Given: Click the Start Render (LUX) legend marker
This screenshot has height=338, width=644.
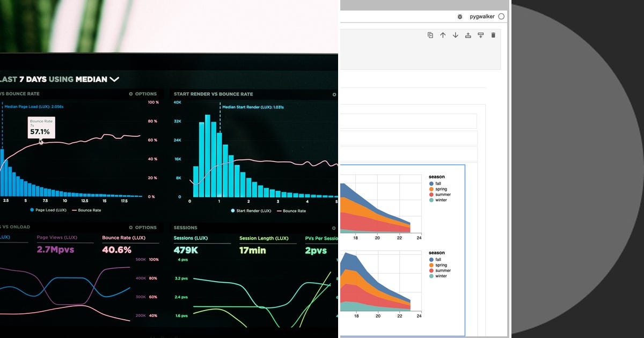Looking at the screenshot, I should coord(231,211).
